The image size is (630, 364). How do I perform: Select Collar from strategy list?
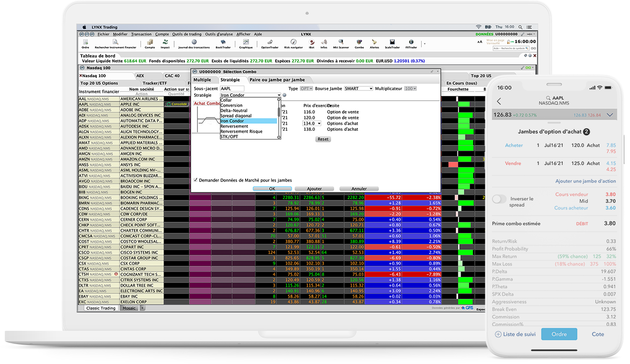coord(248,100)
